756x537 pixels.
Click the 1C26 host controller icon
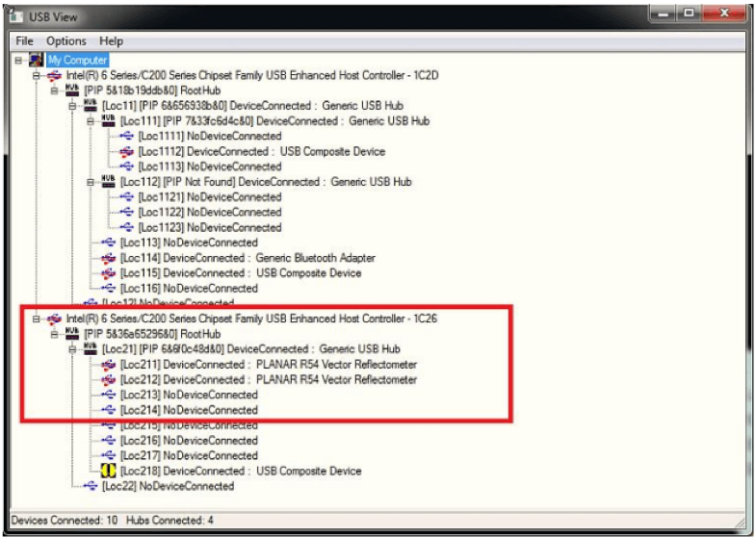click(54, 319)
